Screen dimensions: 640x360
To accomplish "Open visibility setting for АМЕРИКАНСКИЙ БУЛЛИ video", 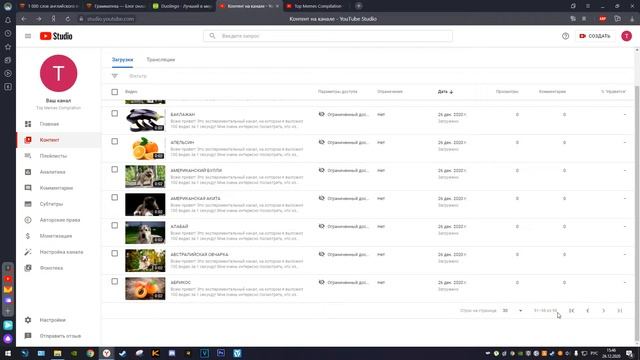I will 343,171.
